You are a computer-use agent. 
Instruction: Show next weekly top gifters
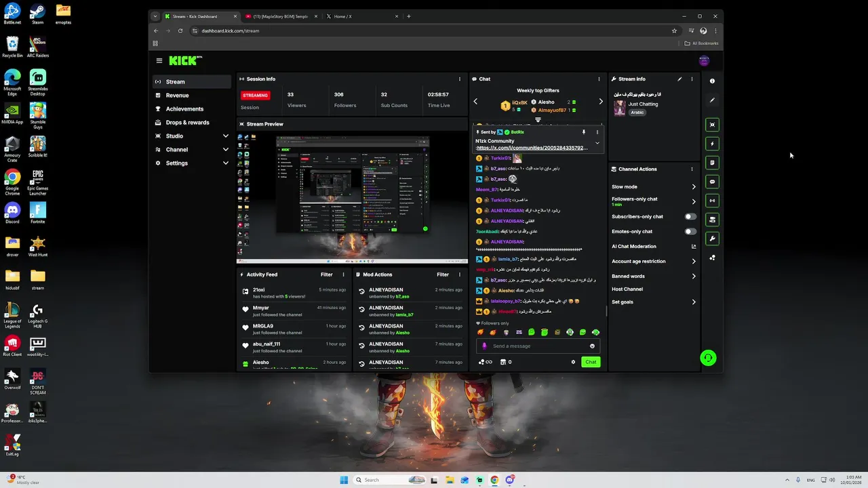[x=601, y=102]
